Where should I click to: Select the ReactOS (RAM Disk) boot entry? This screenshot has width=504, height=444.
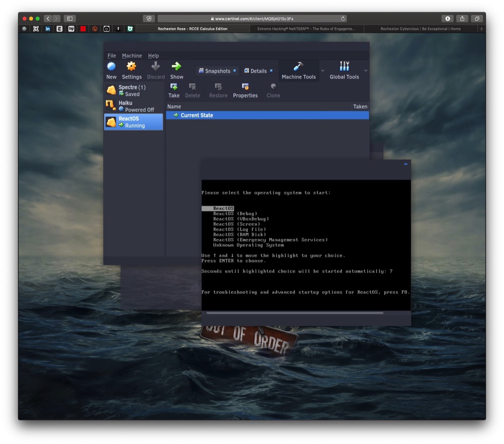point(239,235)
